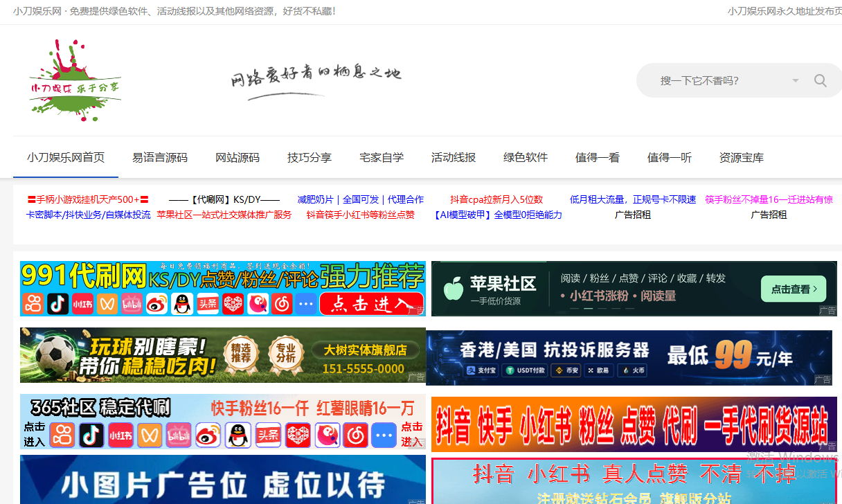The image size is (842, 504).
Task: Click QQ penguin icon in 365社区 banner
Action: coord(238,435)
